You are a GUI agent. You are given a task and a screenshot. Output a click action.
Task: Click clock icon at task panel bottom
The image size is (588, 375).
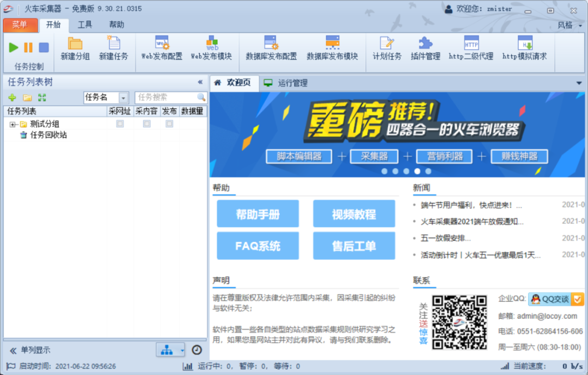[197, 350]
